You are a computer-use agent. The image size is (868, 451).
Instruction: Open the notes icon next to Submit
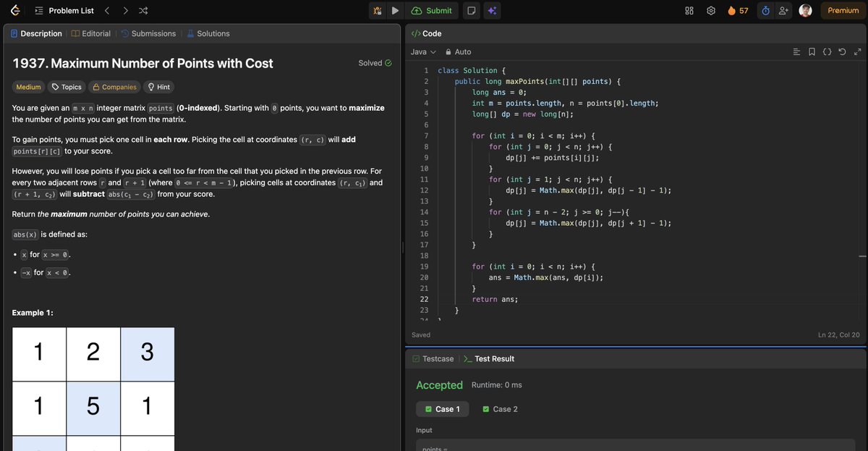click(x=472, y=11)
